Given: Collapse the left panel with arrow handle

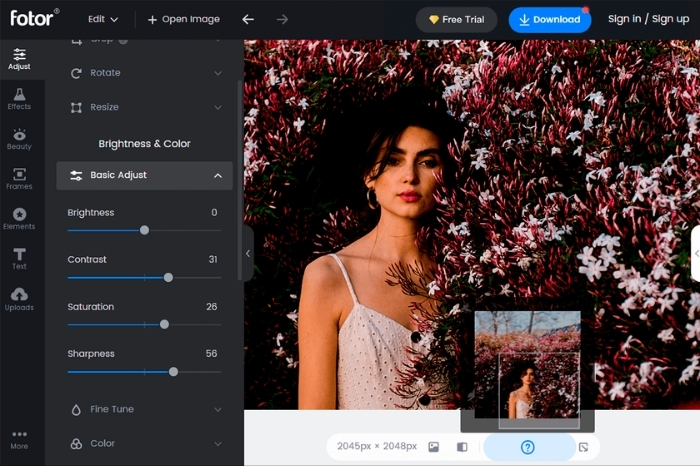Looking at the screenshot, I should [x=248, y=254].
